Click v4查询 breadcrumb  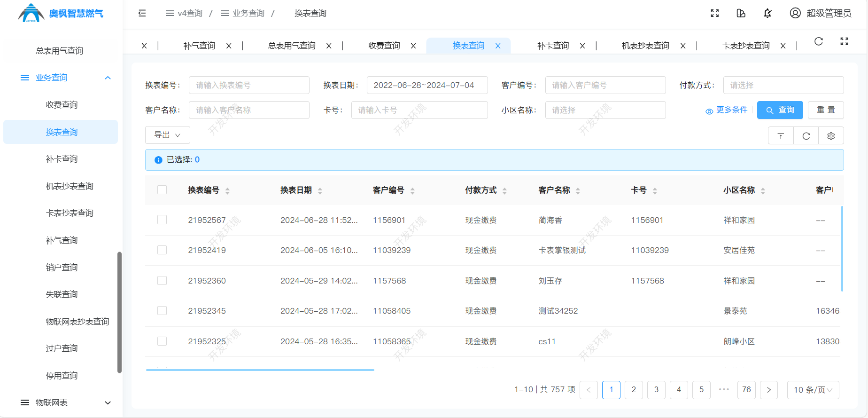(184, 13)
